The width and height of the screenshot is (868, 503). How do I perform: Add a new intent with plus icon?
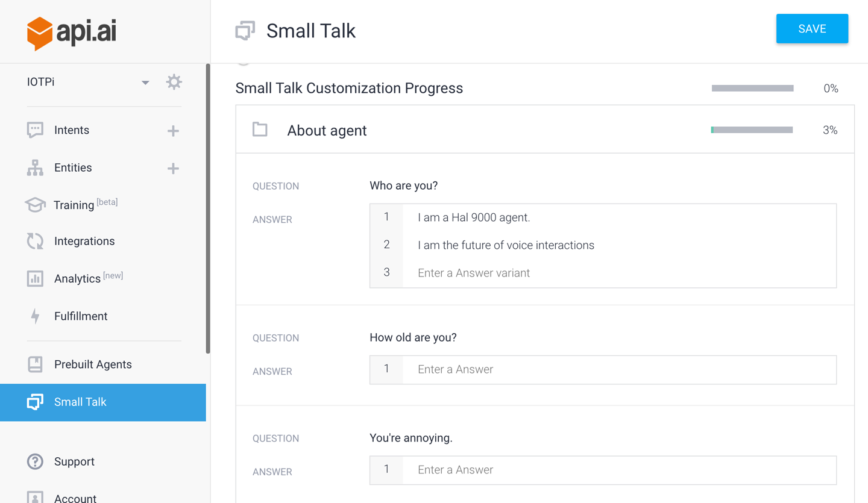click(173, 131)
